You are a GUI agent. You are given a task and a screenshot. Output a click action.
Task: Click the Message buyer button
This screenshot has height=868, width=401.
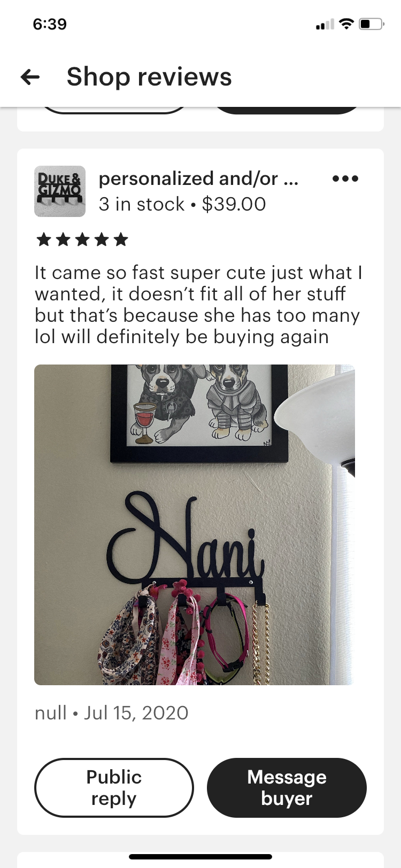287,787
